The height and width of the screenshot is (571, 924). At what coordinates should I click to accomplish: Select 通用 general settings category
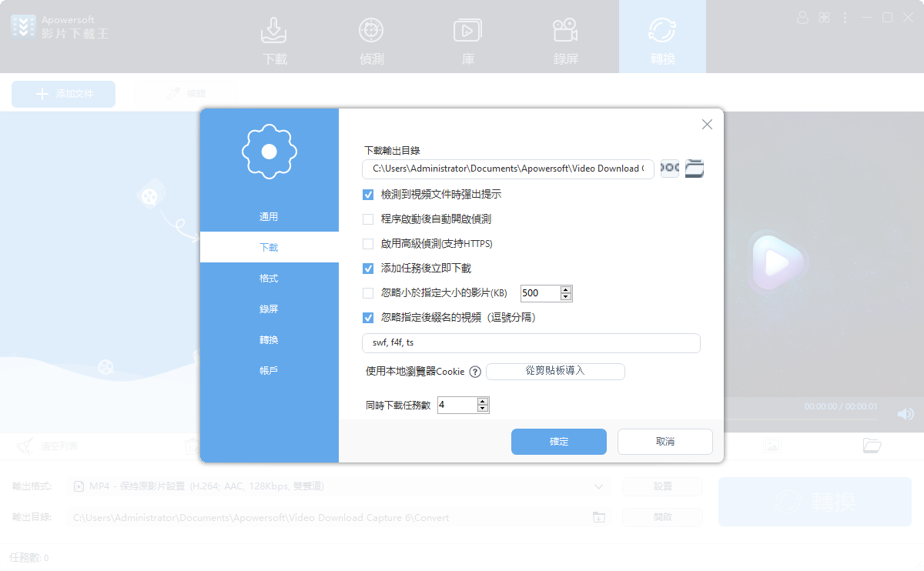(x=269, y=217)
